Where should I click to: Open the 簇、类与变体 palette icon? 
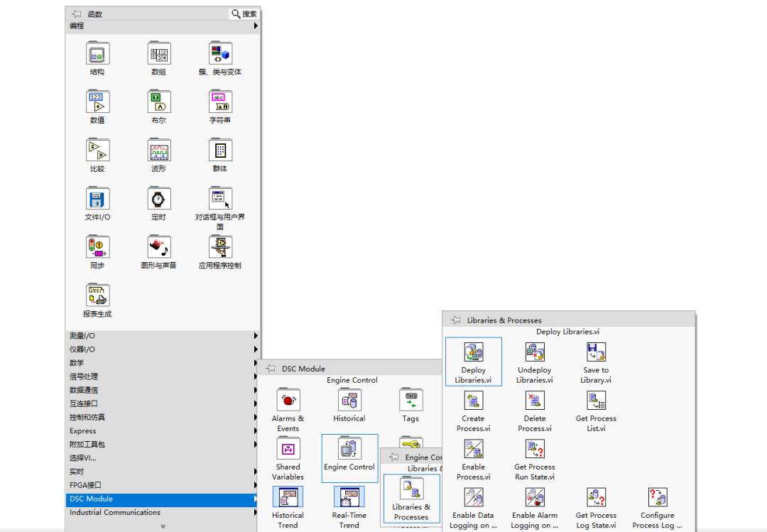tap(220, 53)
